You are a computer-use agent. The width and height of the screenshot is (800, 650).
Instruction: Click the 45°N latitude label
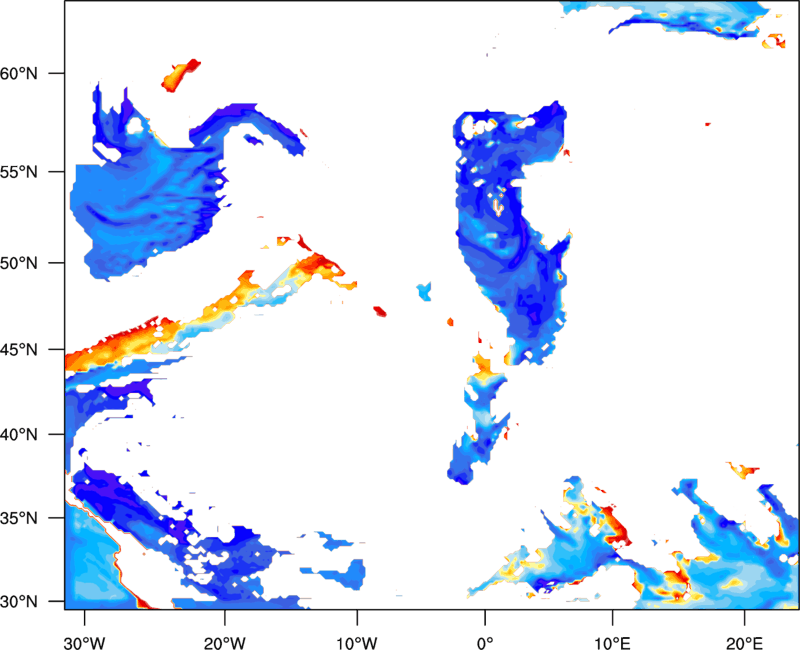(x=18, y=350)
